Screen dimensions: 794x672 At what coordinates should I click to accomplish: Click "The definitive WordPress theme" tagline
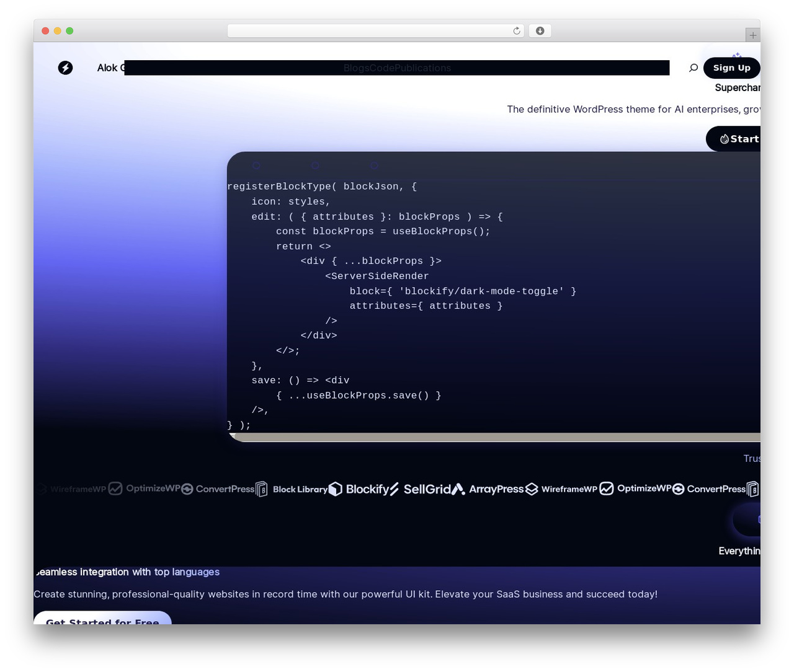pos(633,109)
